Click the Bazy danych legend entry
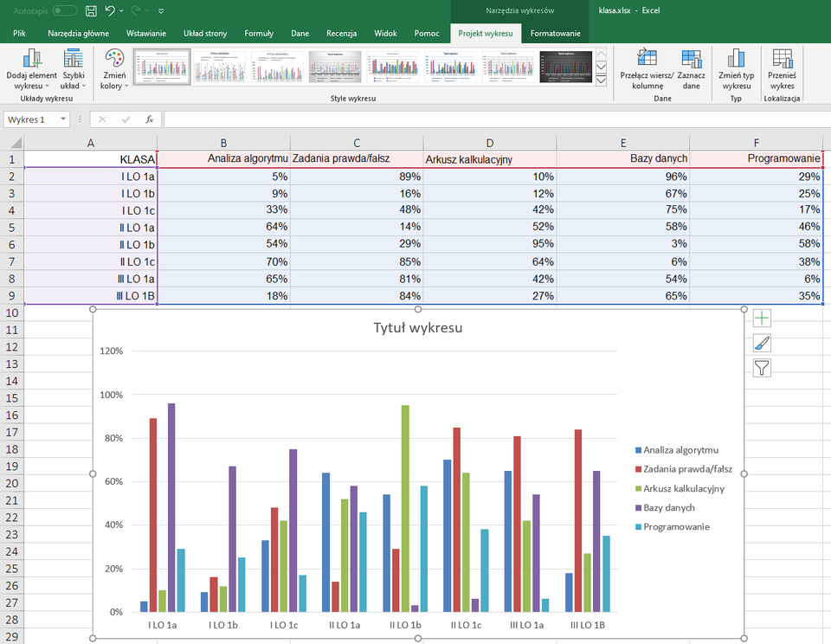 click(668, 507)
